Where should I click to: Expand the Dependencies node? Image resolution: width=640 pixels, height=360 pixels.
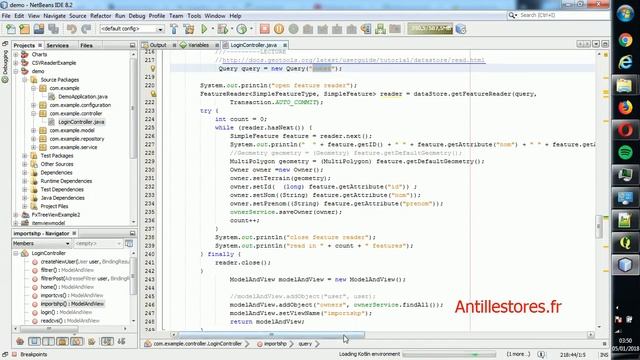[24, 173]
